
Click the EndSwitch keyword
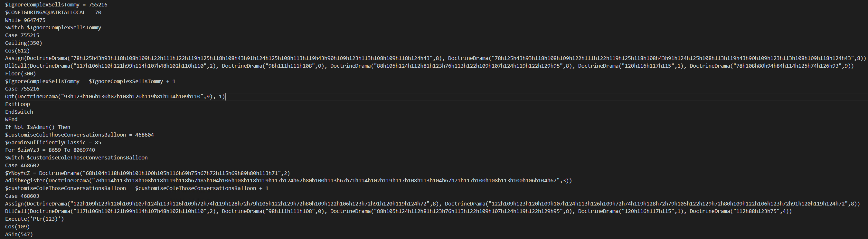[19, 112]
